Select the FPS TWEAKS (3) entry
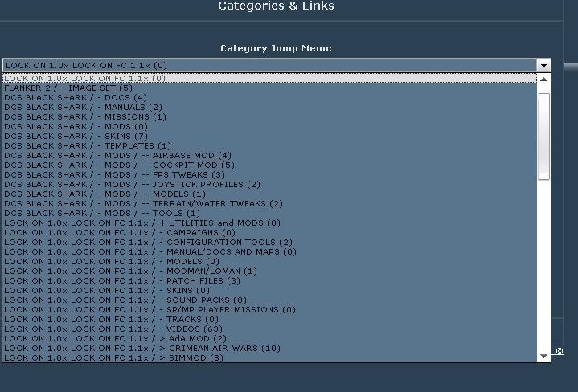Image resolution: width=578 pixels, height=392 pixels. point(269,174)
